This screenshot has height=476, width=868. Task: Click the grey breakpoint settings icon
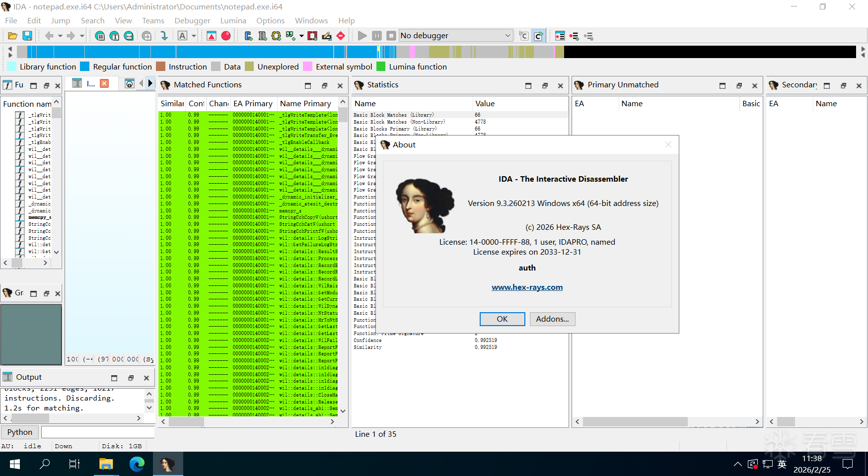point(588,36)
